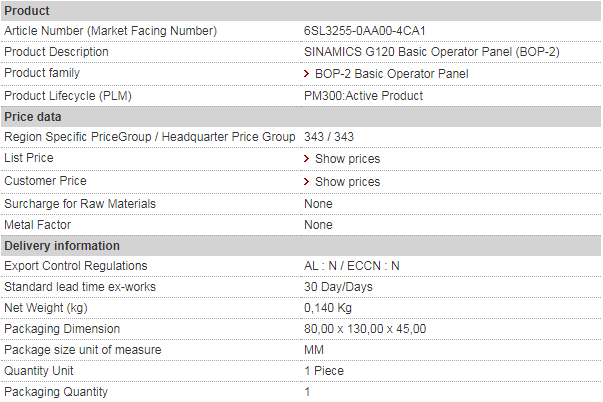Click Packaging Quantity label
Image resolution: width=603 pixels, height=402 pixels.
tap(56, 392)
